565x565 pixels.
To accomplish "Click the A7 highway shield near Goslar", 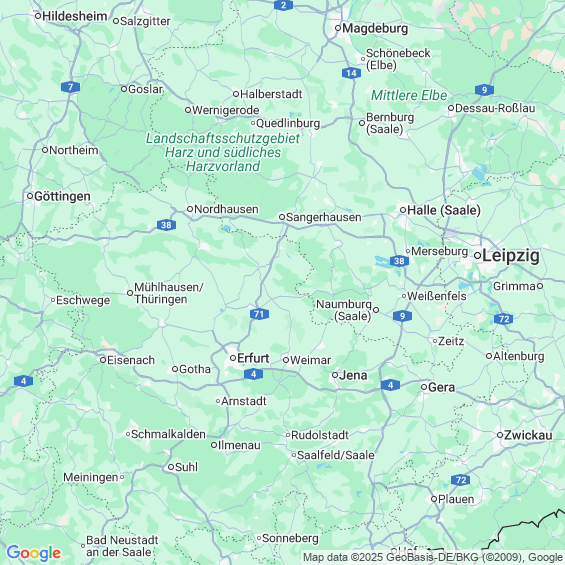I will click(x=70, y=87).
